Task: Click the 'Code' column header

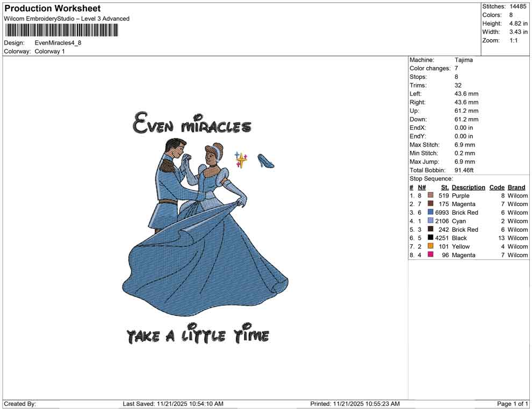Action: [497, 187]
